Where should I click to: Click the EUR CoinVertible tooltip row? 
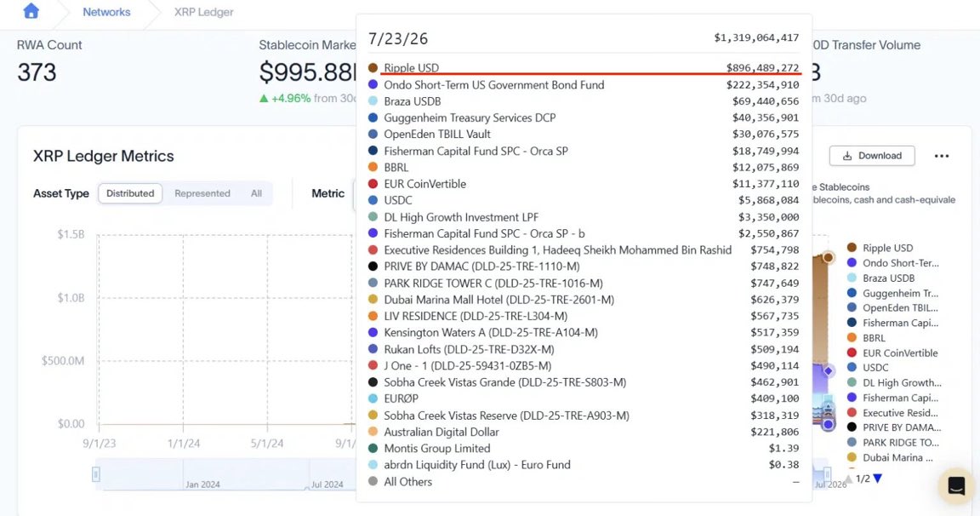(584, 184)
